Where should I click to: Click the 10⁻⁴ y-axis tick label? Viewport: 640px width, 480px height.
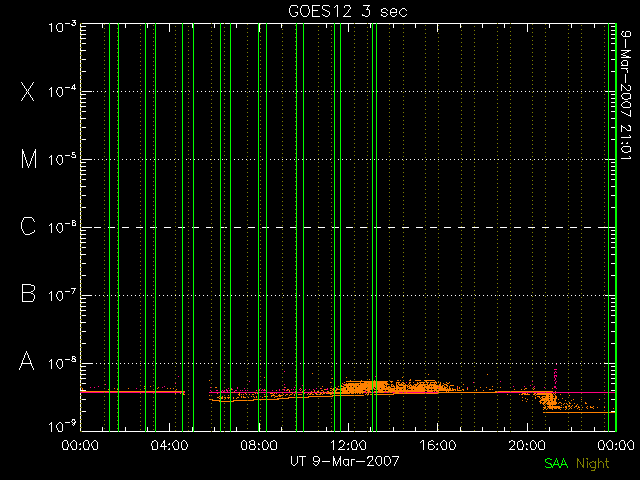click(x=62, y=91)
